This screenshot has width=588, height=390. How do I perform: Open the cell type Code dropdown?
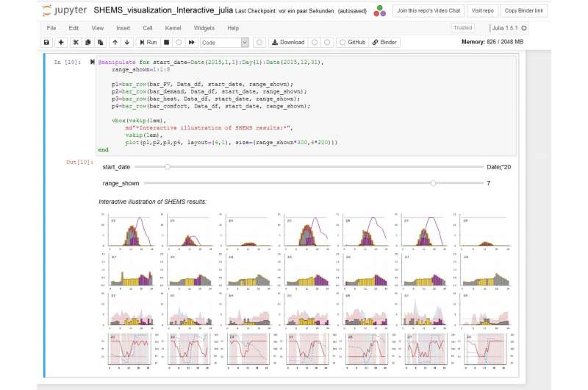tap(224, 43)
